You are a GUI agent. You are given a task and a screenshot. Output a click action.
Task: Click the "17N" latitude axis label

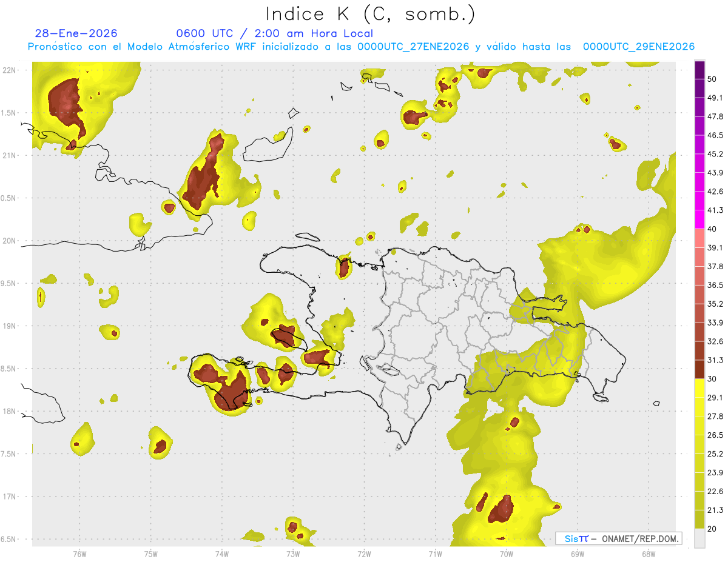[8, 497]
